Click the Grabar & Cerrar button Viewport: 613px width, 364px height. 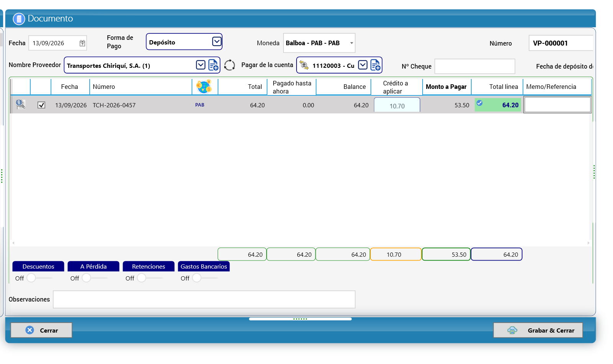coord(538,330)
